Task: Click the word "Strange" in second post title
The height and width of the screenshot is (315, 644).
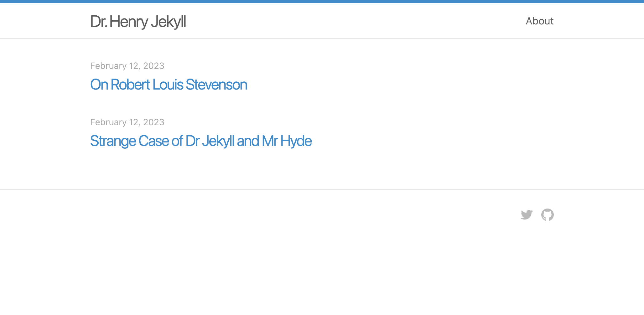Action: [113, 141]
